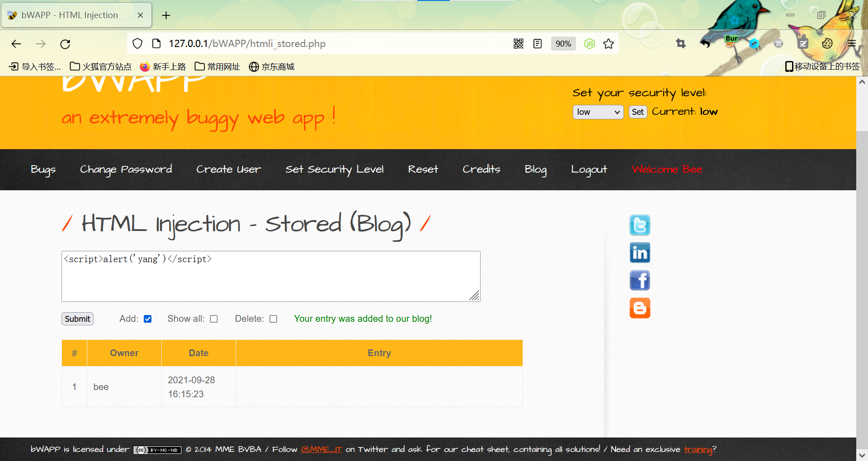Open a new browser tab
The image size is (868, 461).
pyautogui.click(x=166, y=15)
